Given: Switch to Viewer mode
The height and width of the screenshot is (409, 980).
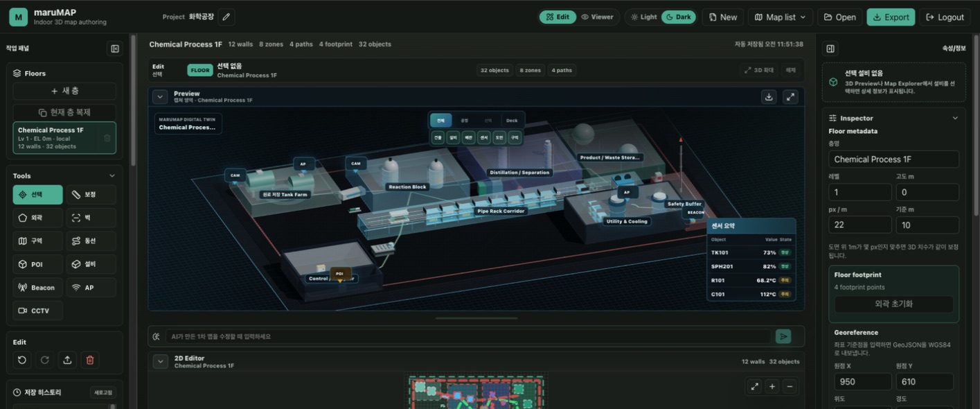Looking at the screenshot, I should 598,17.
